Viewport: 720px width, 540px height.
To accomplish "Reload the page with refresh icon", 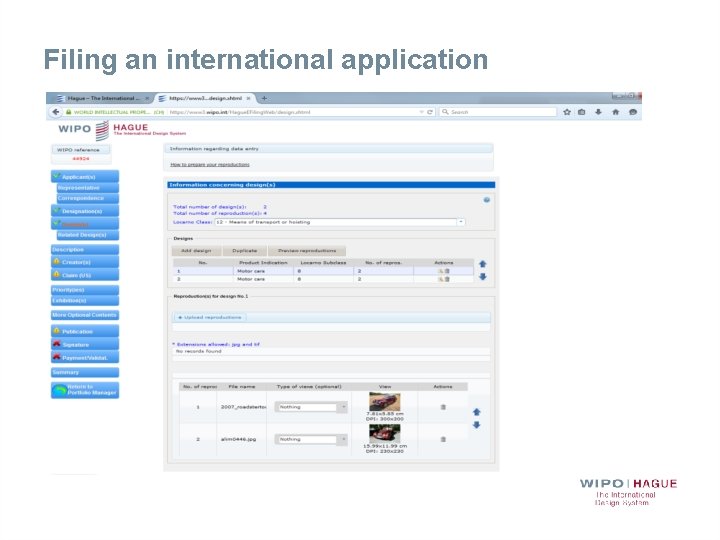I will pyautogui.click(x=430, y=112).
